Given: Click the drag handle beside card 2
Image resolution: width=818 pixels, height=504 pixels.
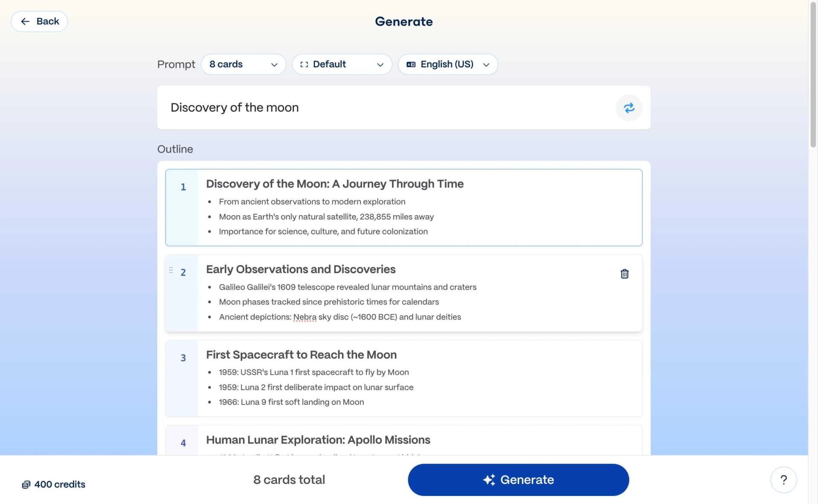Looking at the screenshot, I should point(171,270).
